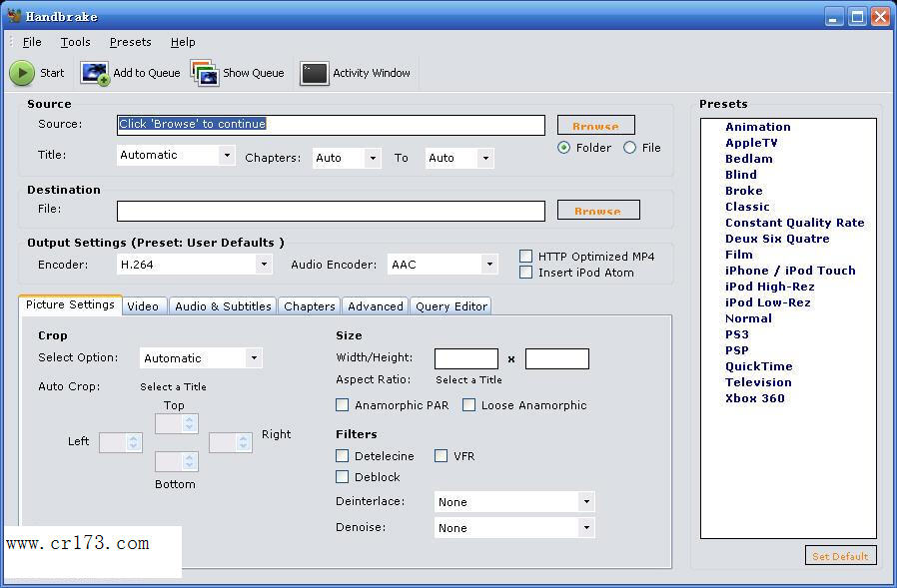Click the Left crop stepper

click(x=120, y=442)
